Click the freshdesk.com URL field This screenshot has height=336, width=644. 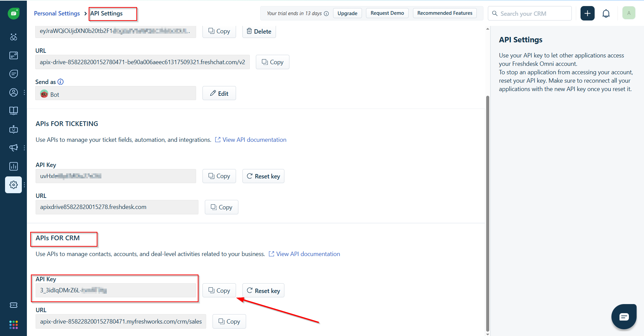pyautogui.click(x=117, y=207)
